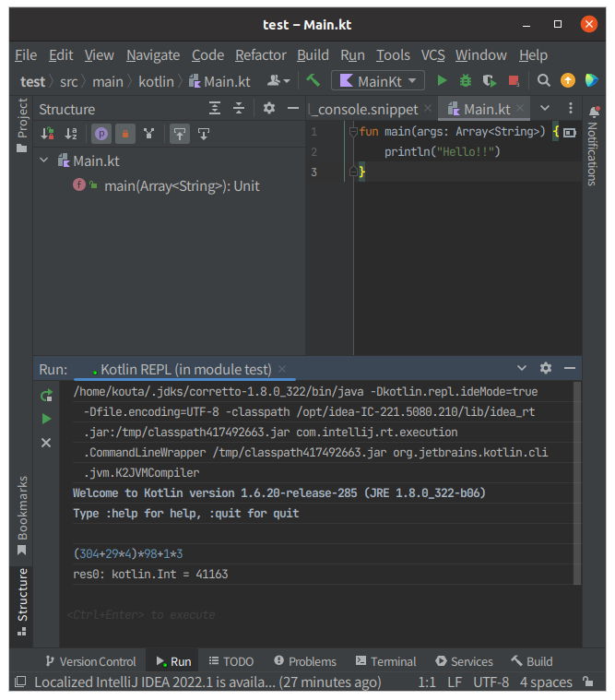Change LF line separator in status bar
Image resolution: width=615 pixels, height=700 pixels.
[x=455, y=682]
